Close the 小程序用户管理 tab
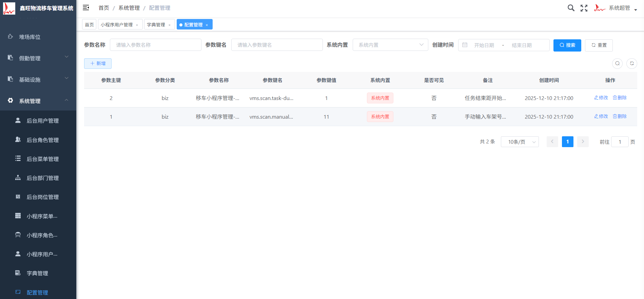The width and height of the screenshot is (644, 299). (137, 25)
